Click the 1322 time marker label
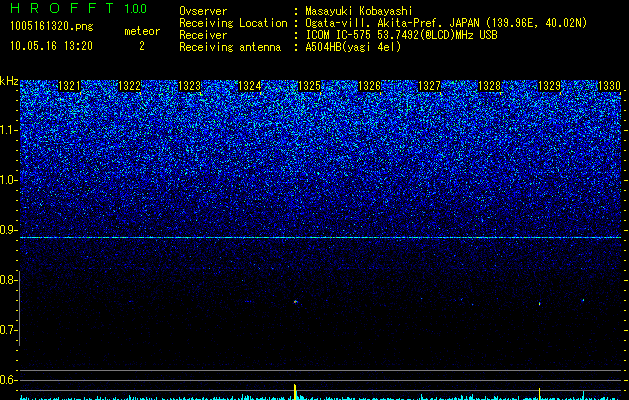 (130, 86)
